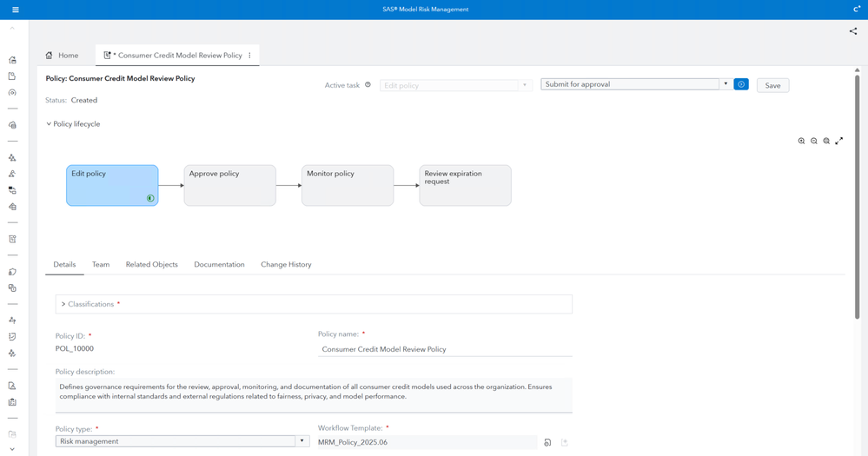Zoom out on the policy lifecycle diagram
The width and height of the screenshot is (868, 456).
pos(814,141)
